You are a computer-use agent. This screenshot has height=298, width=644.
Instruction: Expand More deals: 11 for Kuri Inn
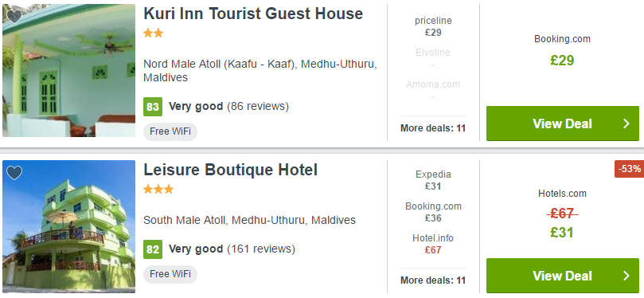(433, 128)
